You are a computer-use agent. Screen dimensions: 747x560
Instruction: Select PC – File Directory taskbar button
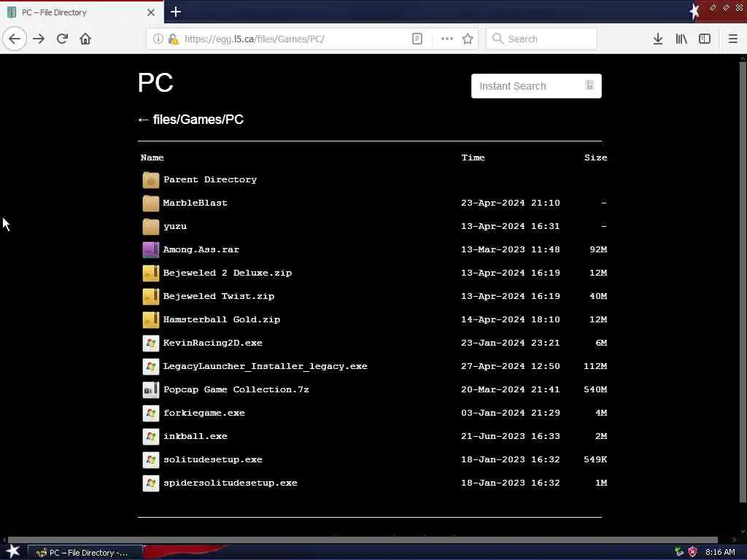[85, 553]
